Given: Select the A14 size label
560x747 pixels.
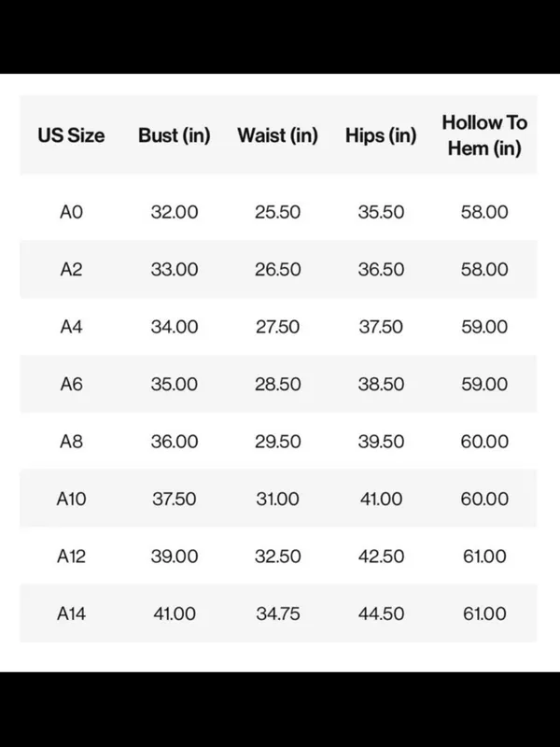Looking at the screenshot, I should 71,613.
